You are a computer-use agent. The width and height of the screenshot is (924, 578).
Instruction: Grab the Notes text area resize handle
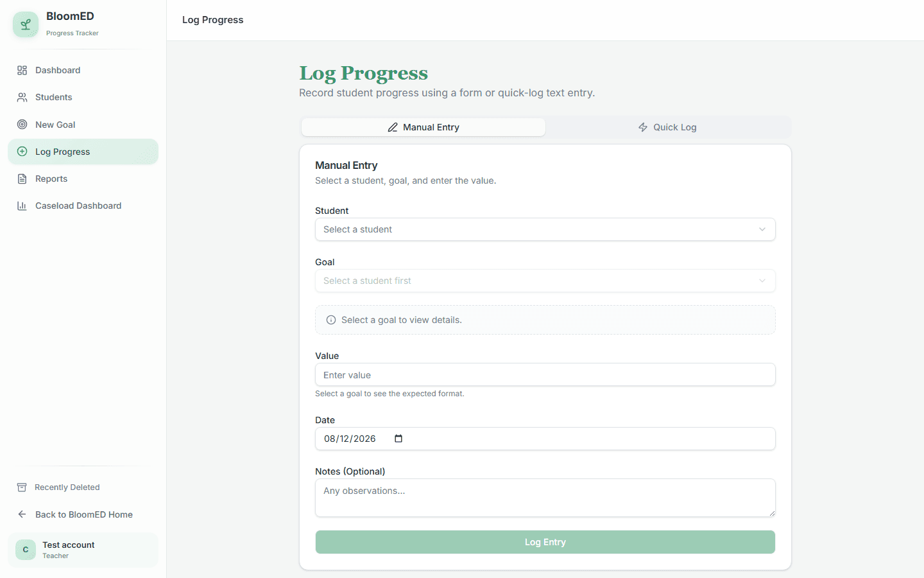tap(772, 513)
